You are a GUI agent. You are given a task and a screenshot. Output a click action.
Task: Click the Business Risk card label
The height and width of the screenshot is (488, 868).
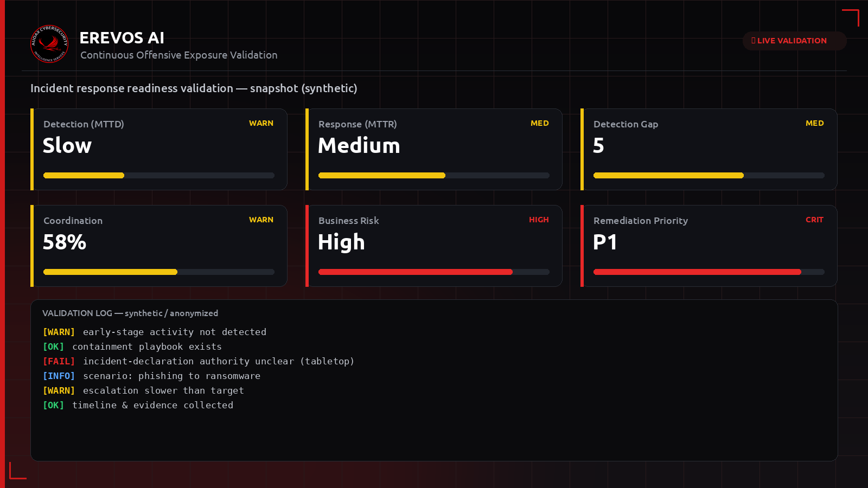(x=348, y=221)
